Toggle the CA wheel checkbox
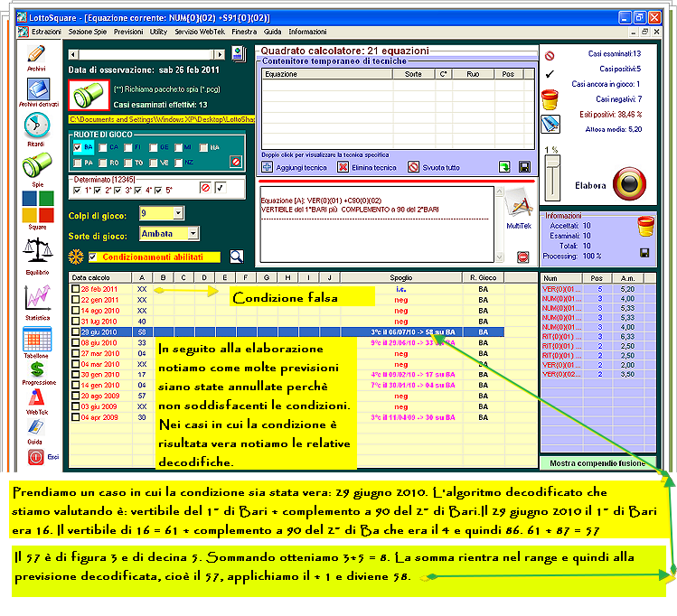This screenshot has width=677, height=616. click(102, 147)
